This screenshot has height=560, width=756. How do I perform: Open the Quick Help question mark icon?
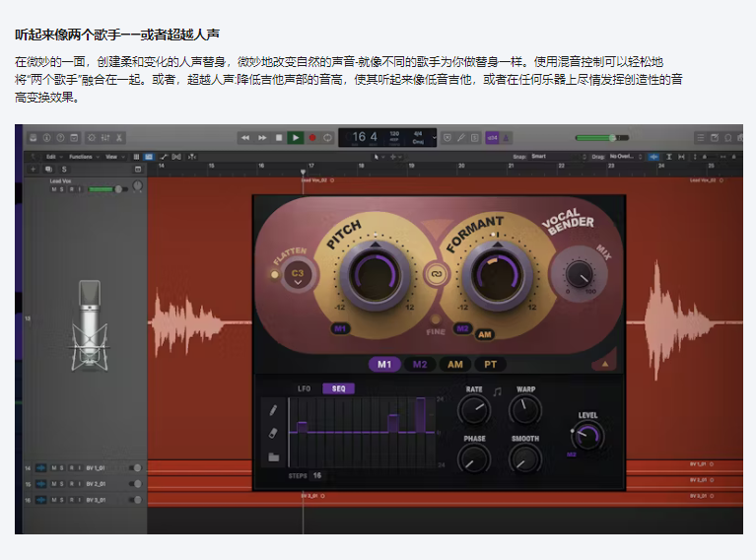pos(60,138)
